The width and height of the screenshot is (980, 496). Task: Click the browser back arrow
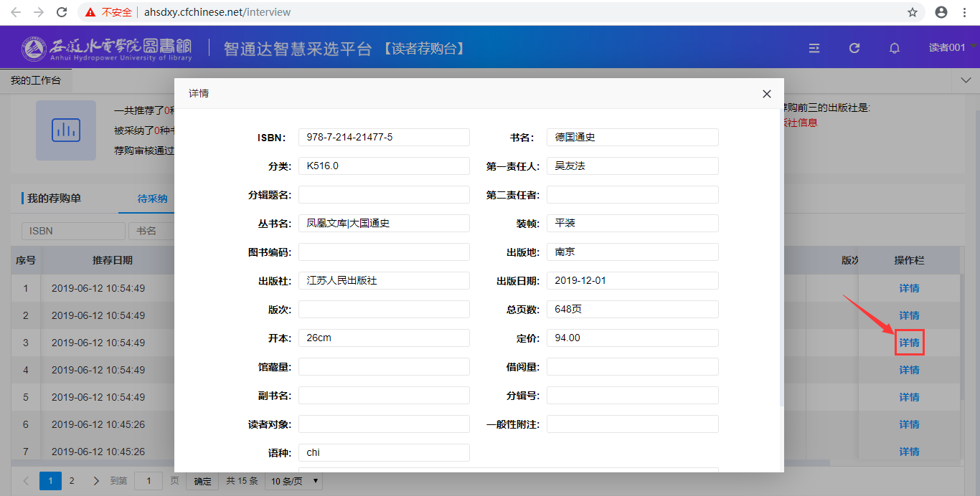(x=16, y=12)
